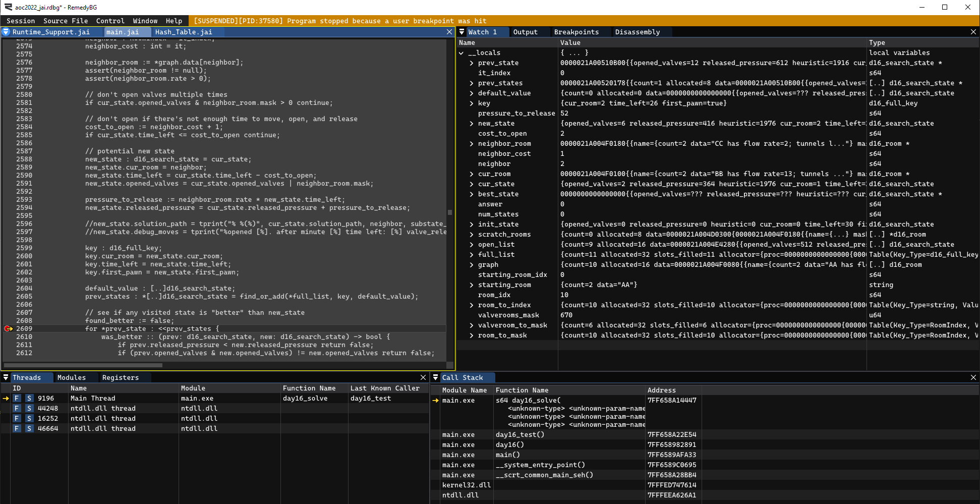This screenshot has height=504, width=980.
Task: Switch to the Disassembly tab
Action: pos(637,32)
